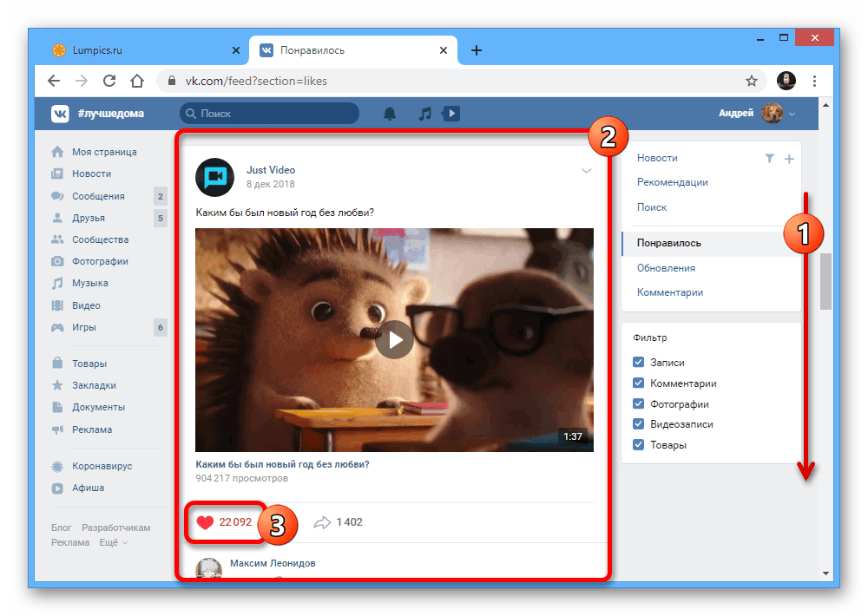Click the scrollbar down arrow
Viewport: 868px width, 616px height.
825,573
